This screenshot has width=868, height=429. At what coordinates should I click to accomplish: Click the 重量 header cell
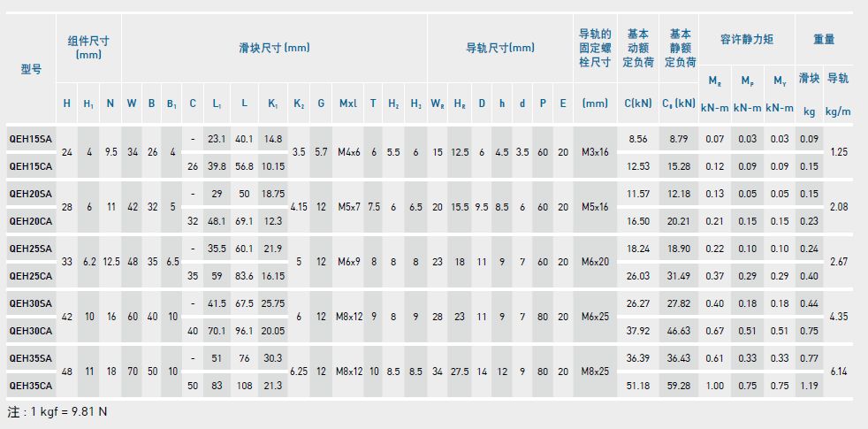[x=823, y=40]
